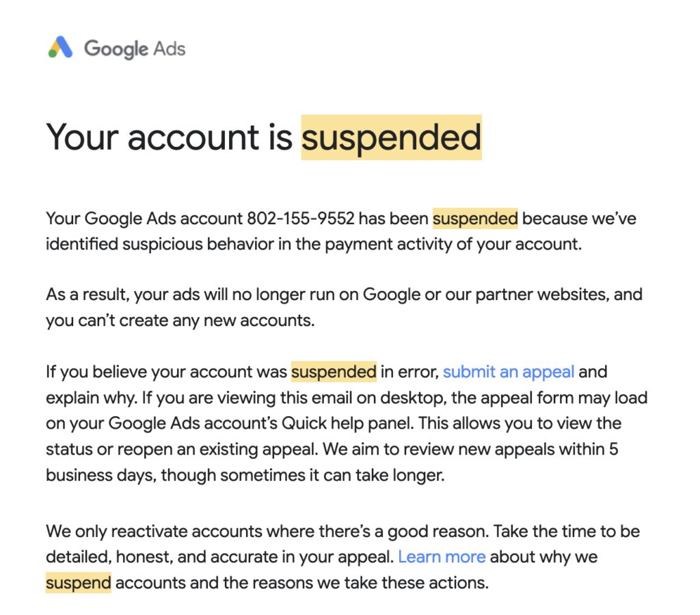Click the green dot of the Ads logo
Image resolution: width=700 pixels, height=615 pixels.
coord(52,54)
